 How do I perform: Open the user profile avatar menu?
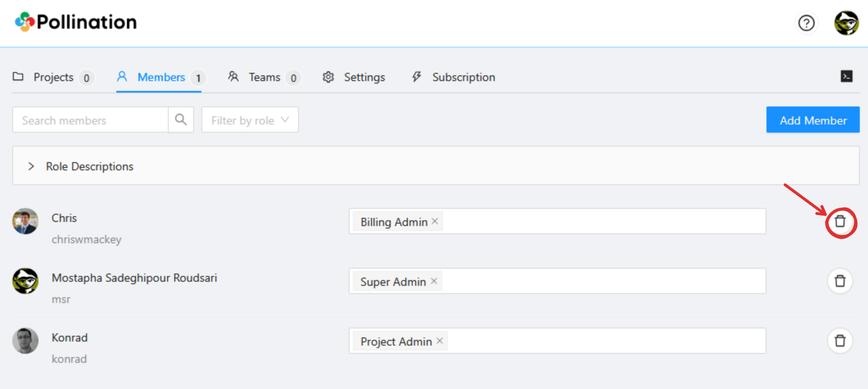click(x=846, y=23)
